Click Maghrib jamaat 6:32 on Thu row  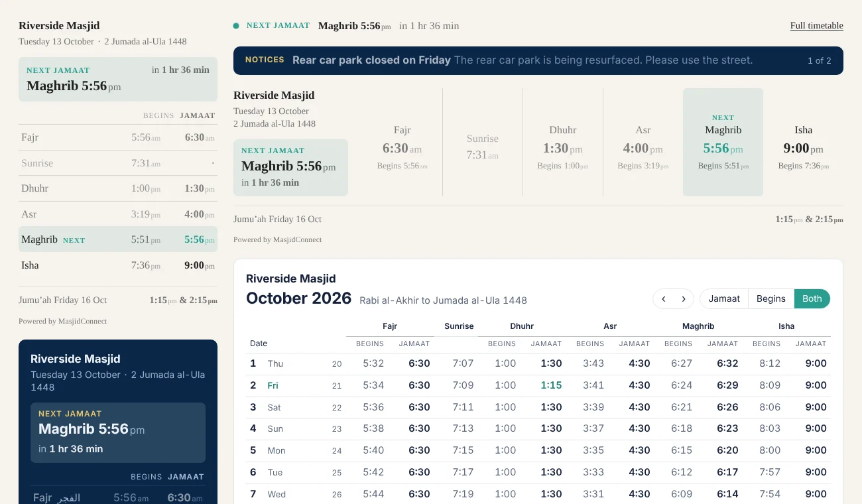pos(727,363)
